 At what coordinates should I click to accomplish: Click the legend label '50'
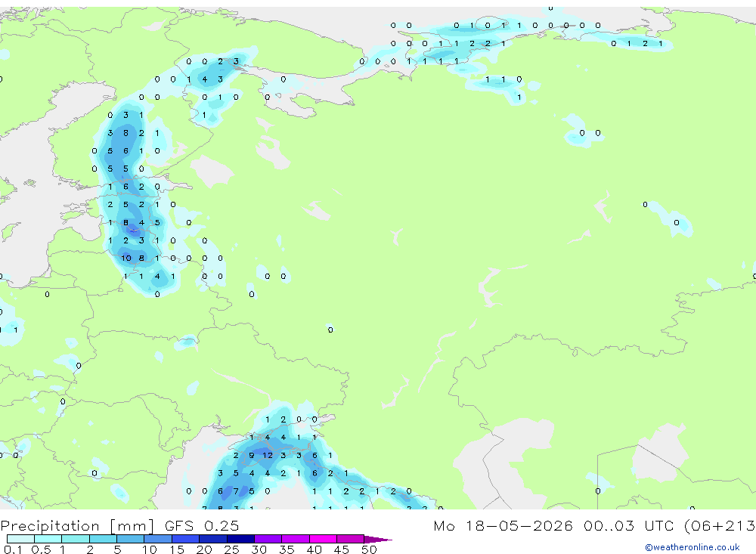tap(370, 549)
